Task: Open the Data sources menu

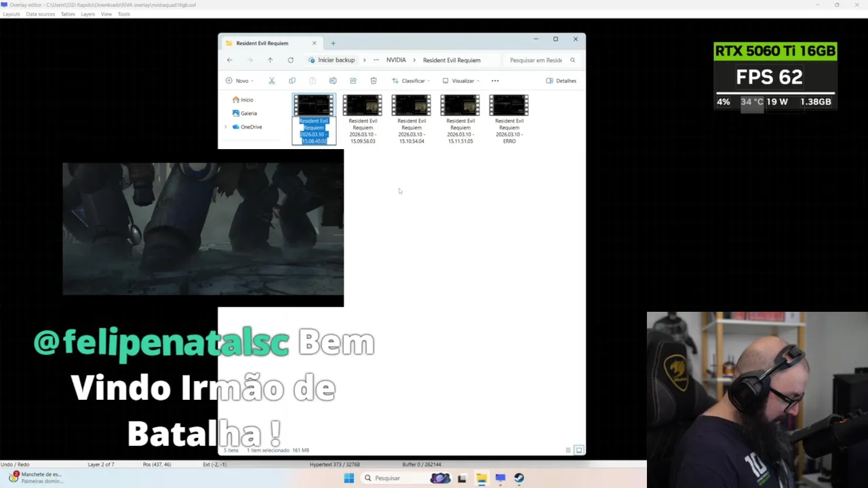Action: (x=41, y=14)
